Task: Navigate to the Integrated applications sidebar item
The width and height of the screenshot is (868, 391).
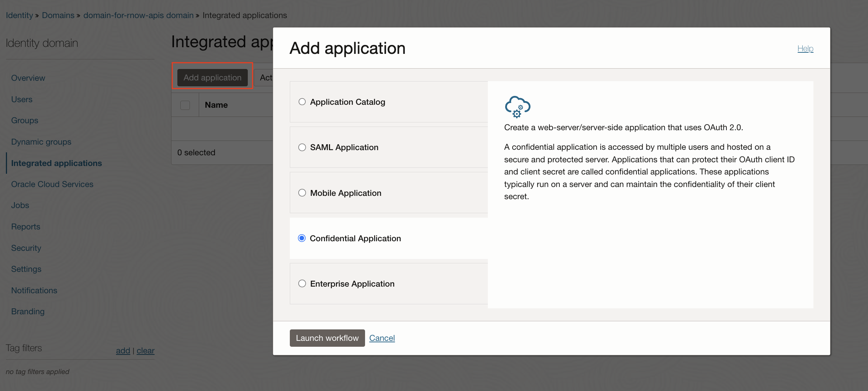Action: click(56, 163)
